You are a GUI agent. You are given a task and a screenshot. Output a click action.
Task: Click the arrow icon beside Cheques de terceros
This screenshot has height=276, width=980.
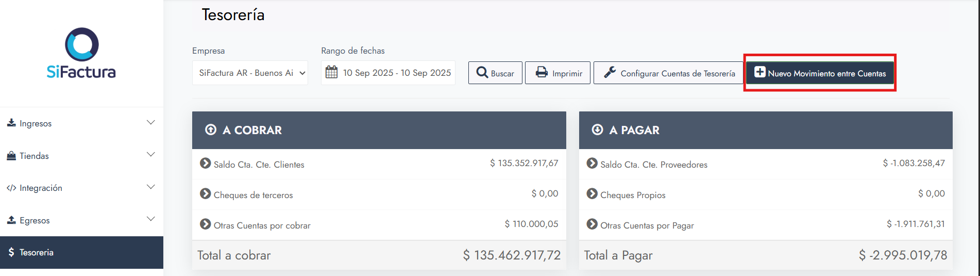[x=205, y=194]
